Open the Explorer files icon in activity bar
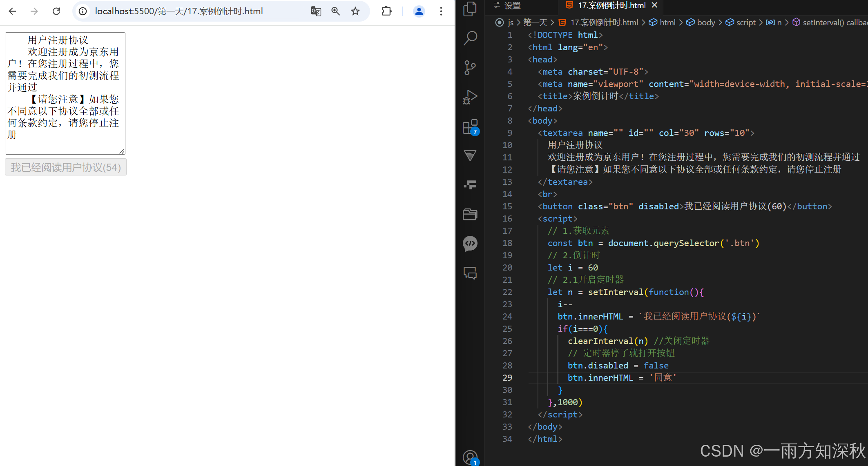The image size is (868, 466). [470, 9]
